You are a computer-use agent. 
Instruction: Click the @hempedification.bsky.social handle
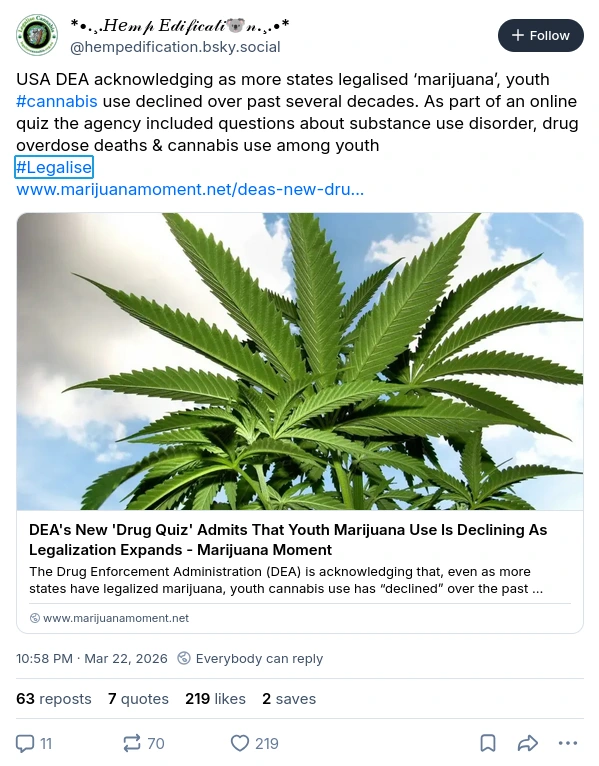click(175, 47)
